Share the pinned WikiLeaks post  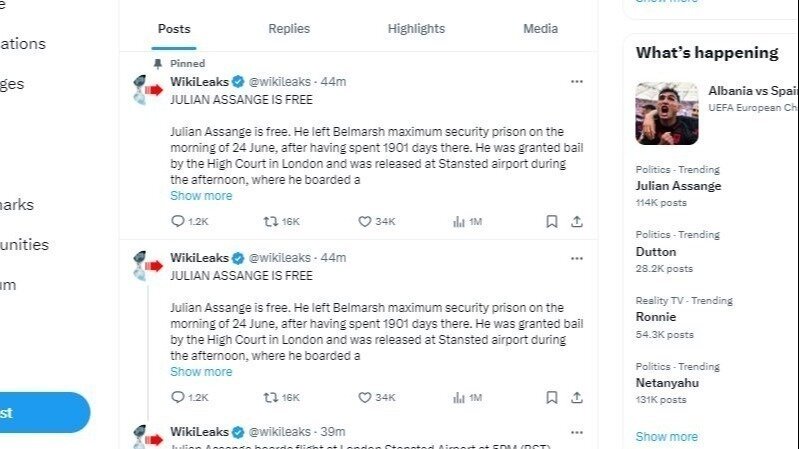click(577, 222)
